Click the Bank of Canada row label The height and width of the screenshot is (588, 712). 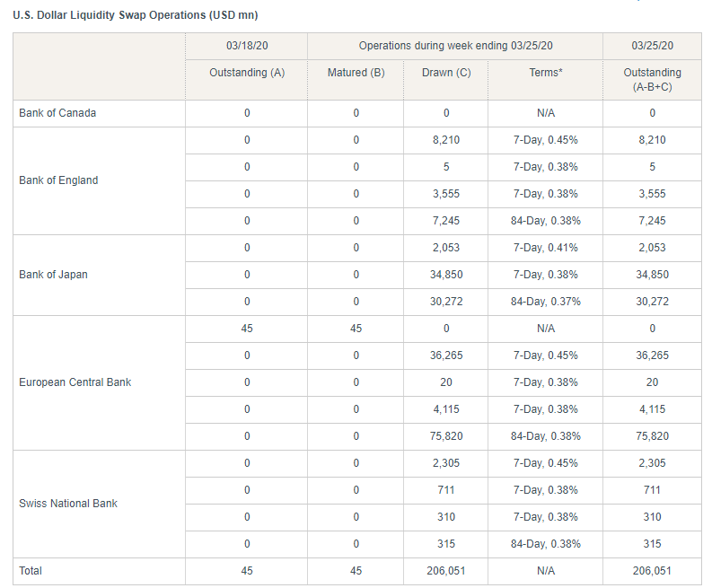(x=57, y=113)
